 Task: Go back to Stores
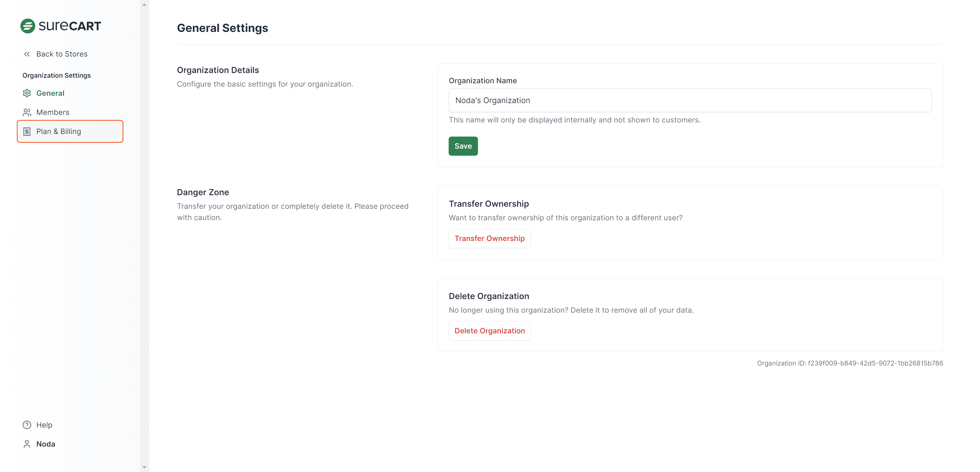[x=62, y=54]
